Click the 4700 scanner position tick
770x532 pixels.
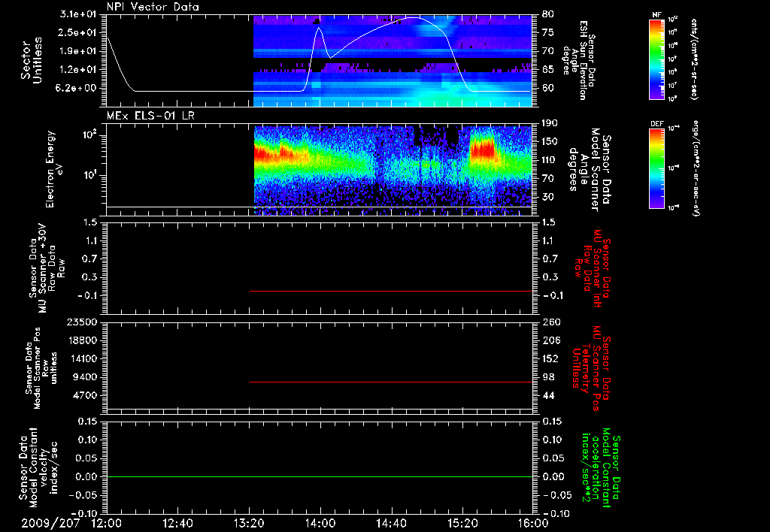(85, 395)
